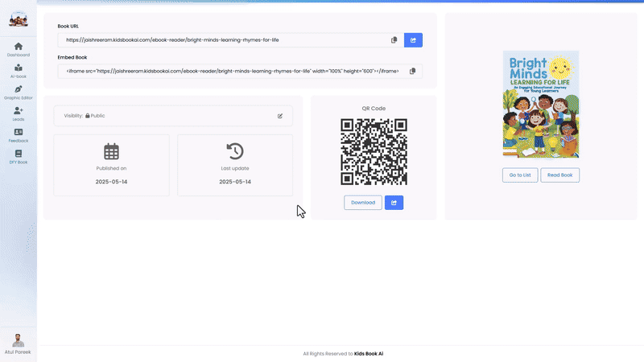The width and height of the screenshot is (644, 362).
Task: Open the Feedback section
Action: 18,135
